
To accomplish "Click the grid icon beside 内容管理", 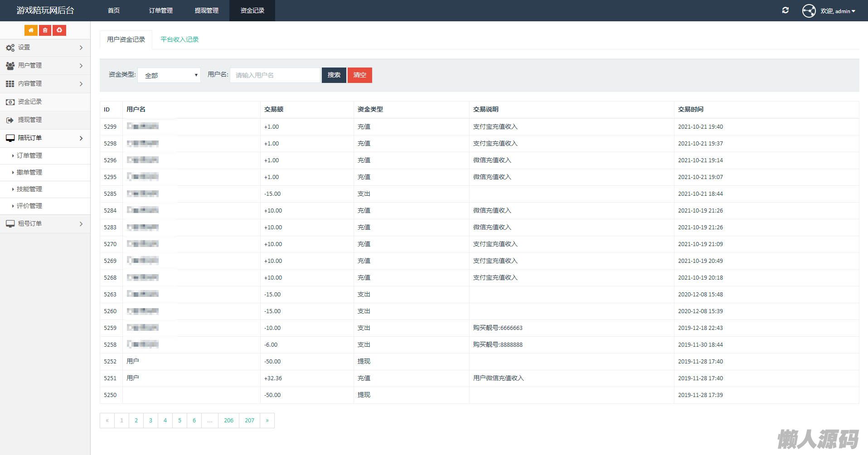I will 10,84.
